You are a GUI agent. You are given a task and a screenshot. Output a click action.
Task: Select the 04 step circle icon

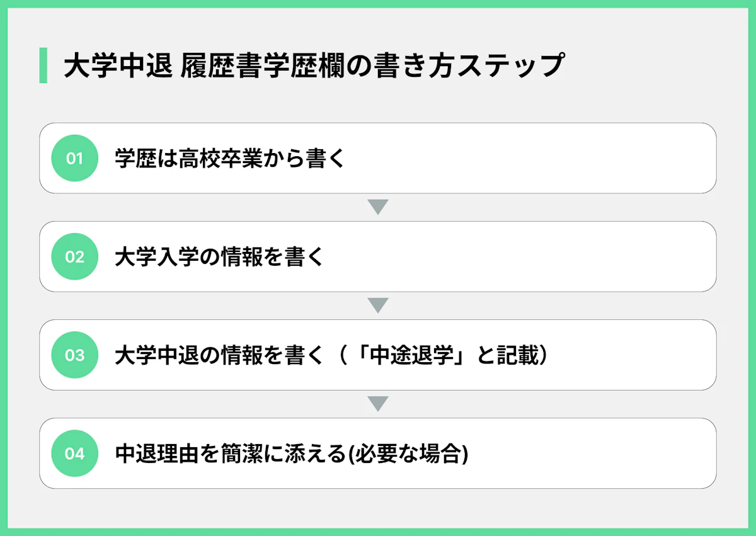coord(74,453)
